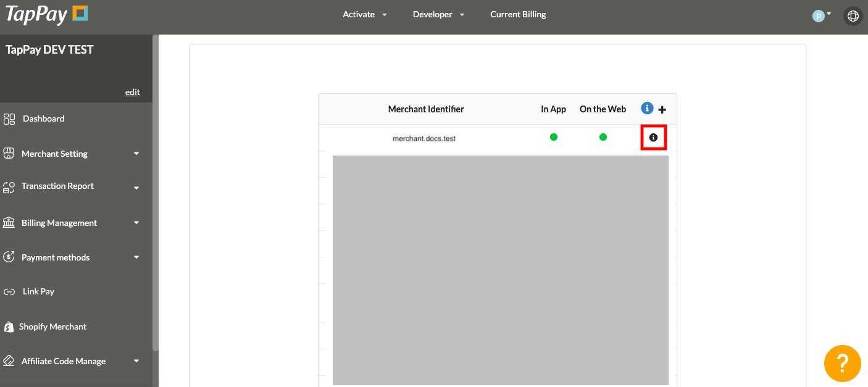Click the sidebar vertical scrollbar

click(156, 193)
